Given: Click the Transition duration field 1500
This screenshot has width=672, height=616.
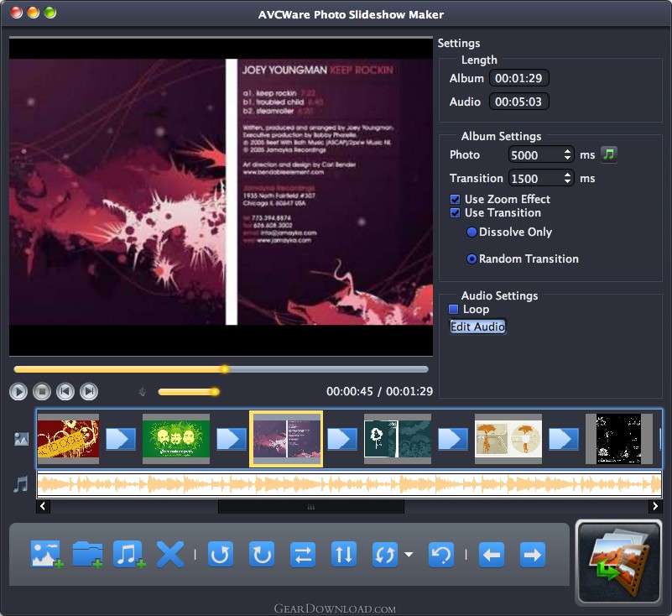Looking at the screenshot, I should [536, 178].
